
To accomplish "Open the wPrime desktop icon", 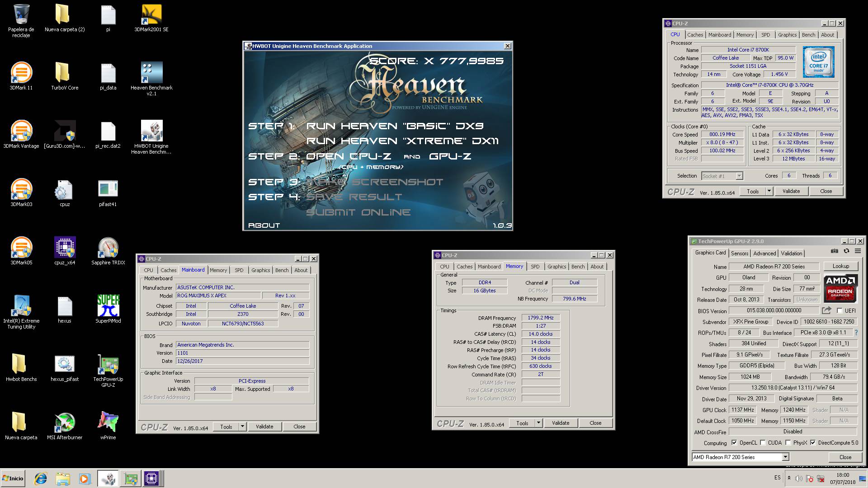I will click(108, 426).
